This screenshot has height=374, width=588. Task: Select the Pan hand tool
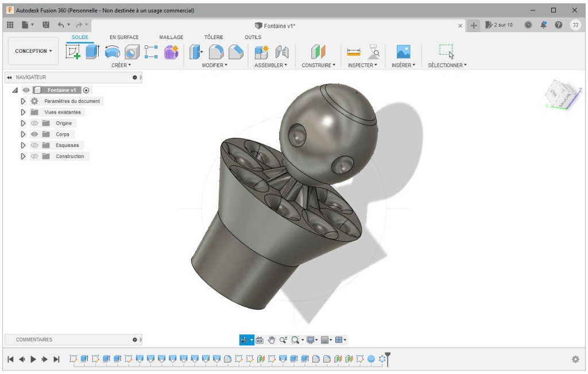pos(271,340)
